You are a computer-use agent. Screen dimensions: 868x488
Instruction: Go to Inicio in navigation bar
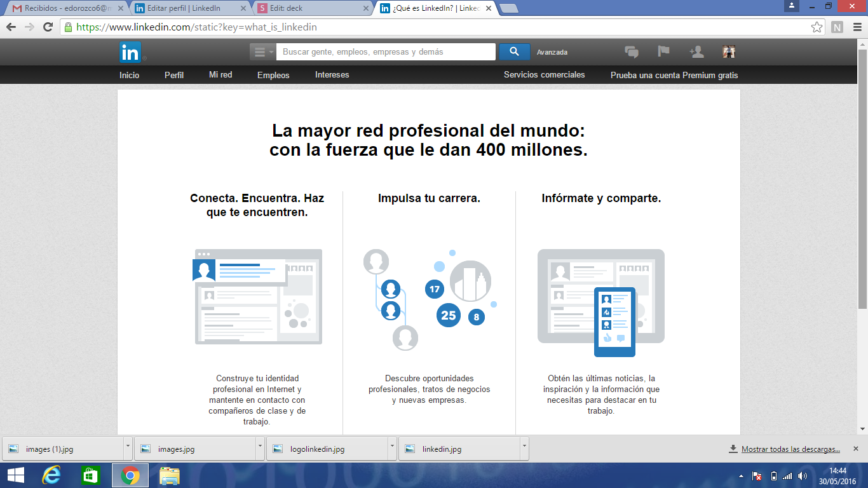[x=129, y=75]
